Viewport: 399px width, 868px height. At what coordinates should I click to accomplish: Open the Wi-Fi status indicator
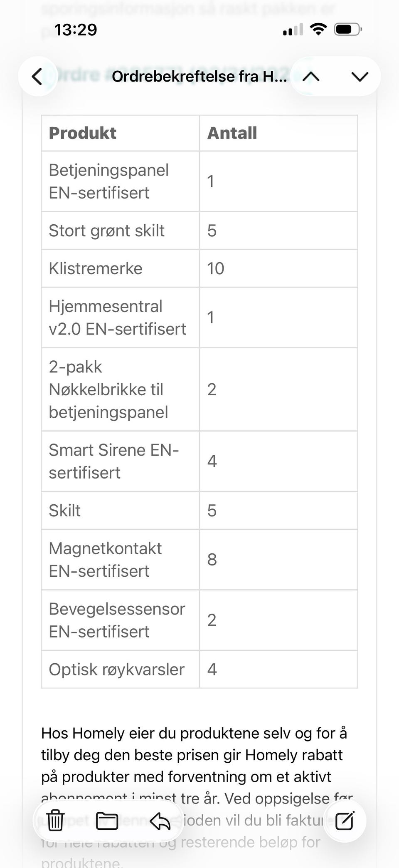point(318,29)
